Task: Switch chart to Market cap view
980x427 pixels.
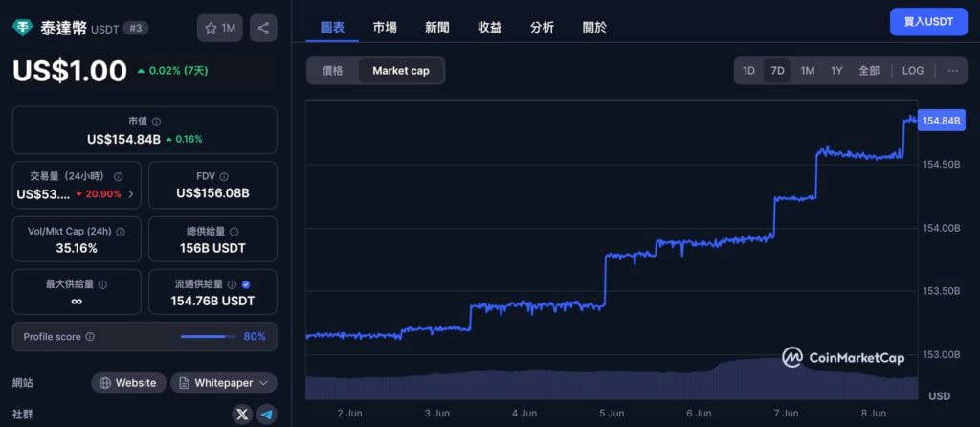Action: 401,71
